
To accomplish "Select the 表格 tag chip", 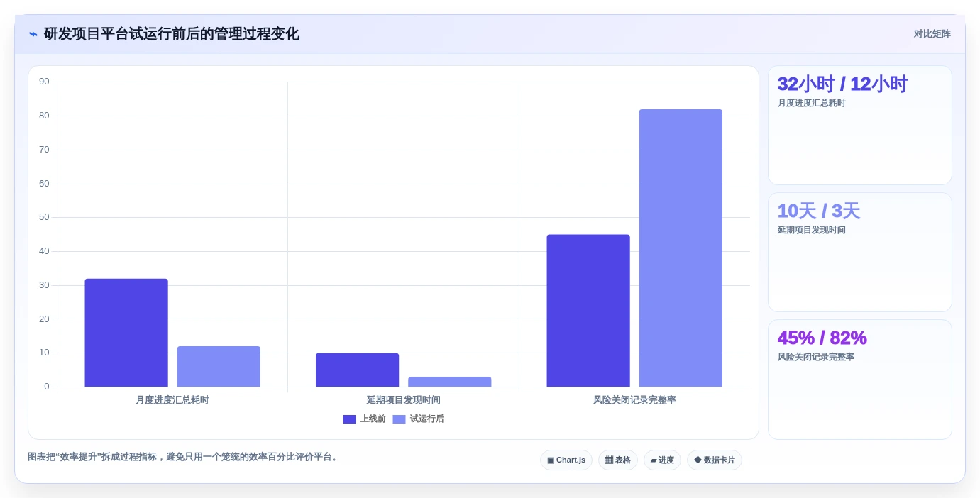I will click(x=617, y=460).
